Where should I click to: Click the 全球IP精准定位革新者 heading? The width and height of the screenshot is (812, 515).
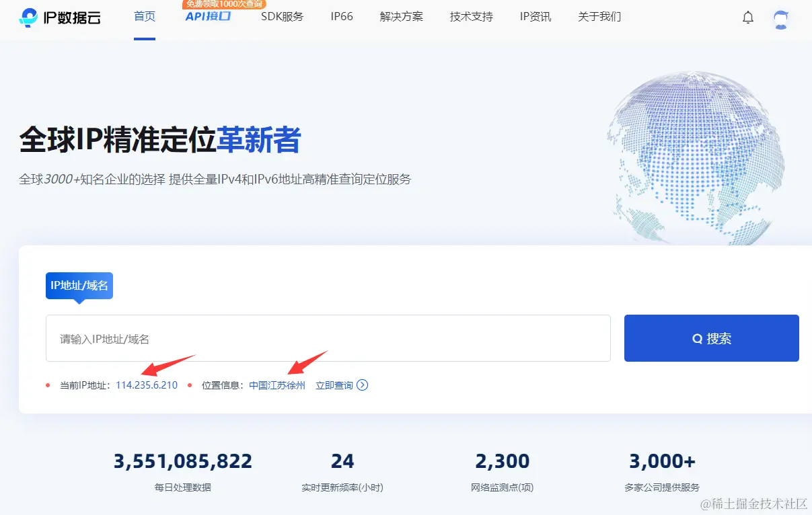[x=160, y=140]
